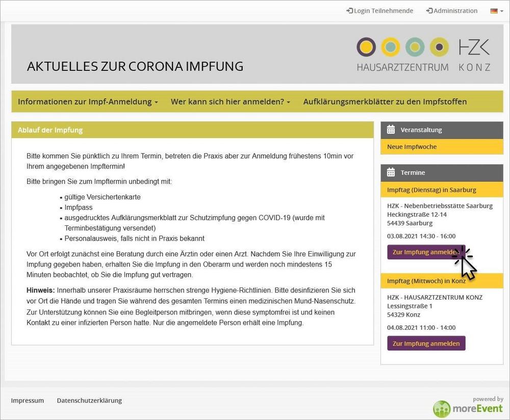Click the AKTUELLES ZUR CORONA IMPFUNG title
The width and height of the screenshot is (510, 420).
coord(135,66)
